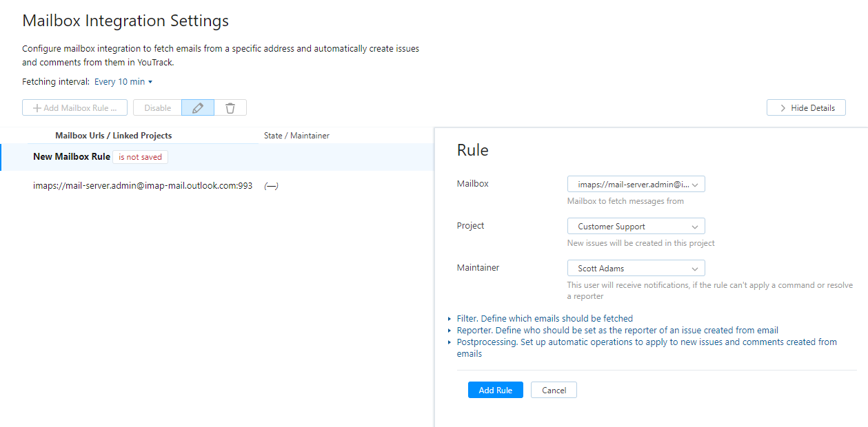This screenshot has width=868, height=427.
Task: Click the Hide Details chevron icon
Action: coord(783,108)
